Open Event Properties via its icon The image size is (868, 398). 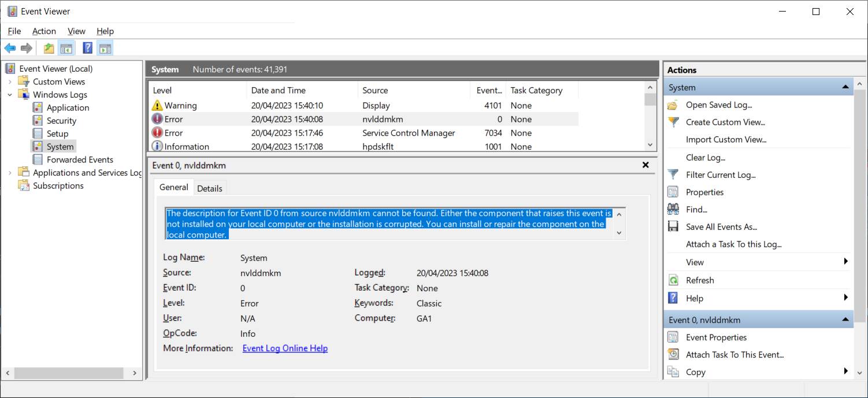tap(674, 337)
